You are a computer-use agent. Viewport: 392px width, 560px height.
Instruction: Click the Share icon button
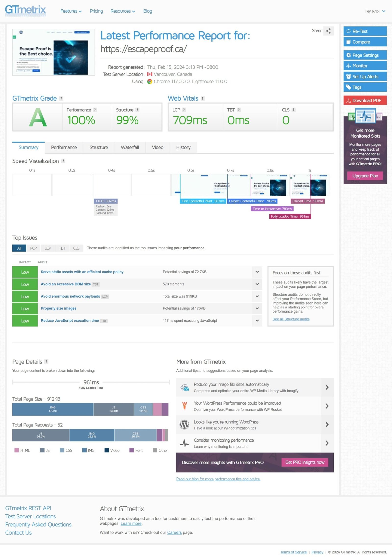pos(328,31)
